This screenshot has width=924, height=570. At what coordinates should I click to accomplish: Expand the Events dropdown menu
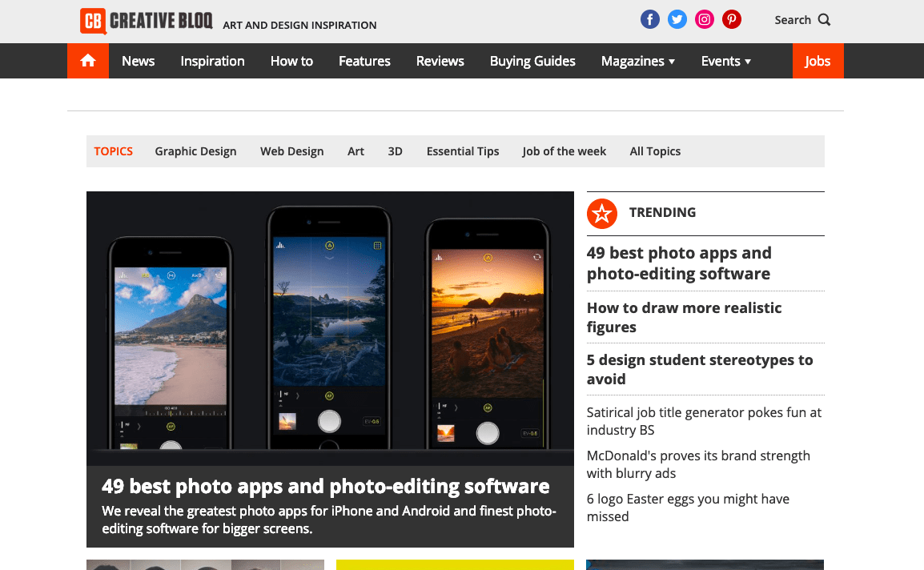pos(726,62)
